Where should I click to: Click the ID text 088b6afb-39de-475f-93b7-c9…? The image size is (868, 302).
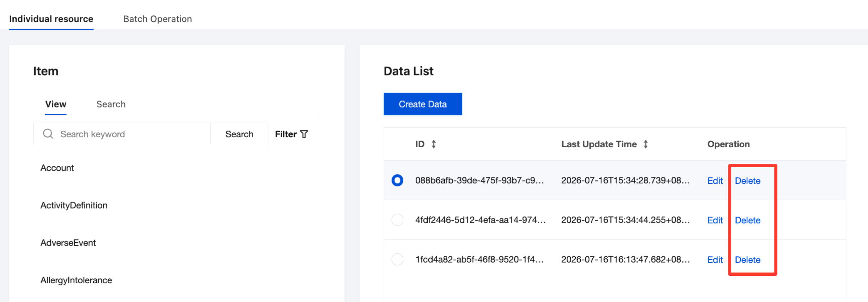pos(479,180)
